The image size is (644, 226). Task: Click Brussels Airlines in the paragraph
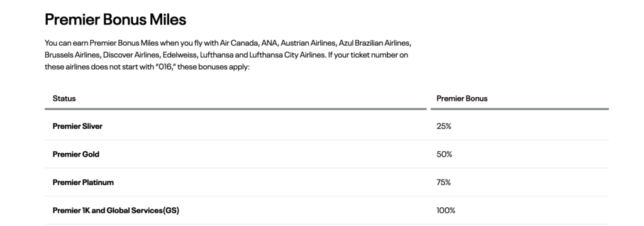pyautogui.click(x=72, y=55)
